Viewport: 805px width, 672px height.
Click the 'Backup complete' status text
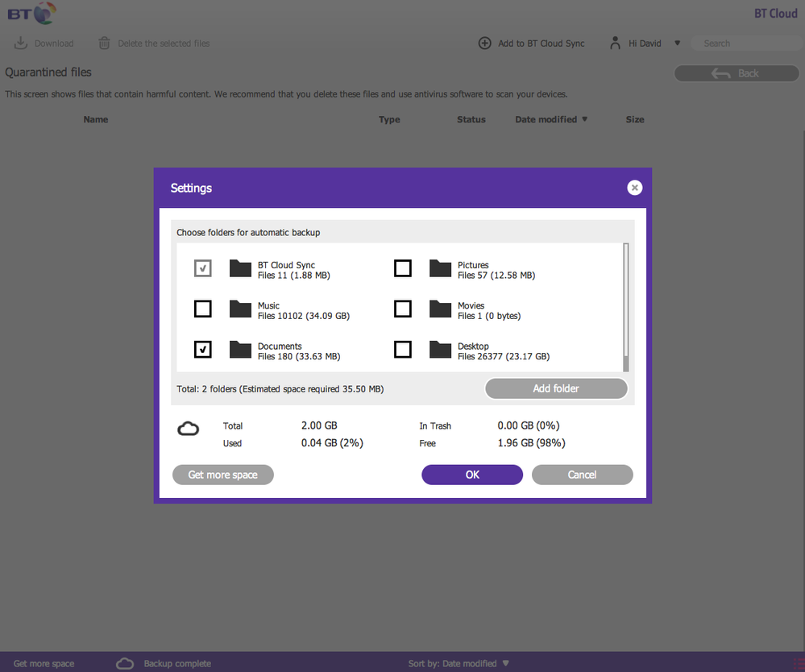pyautogui.click(x=177, y=663)
